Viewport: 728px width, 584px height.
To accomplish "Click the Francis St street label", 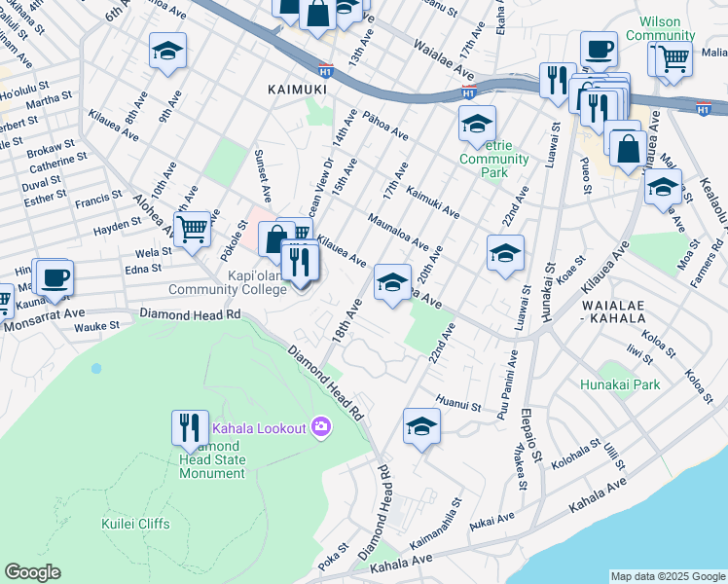I will (x=98, y=200).
